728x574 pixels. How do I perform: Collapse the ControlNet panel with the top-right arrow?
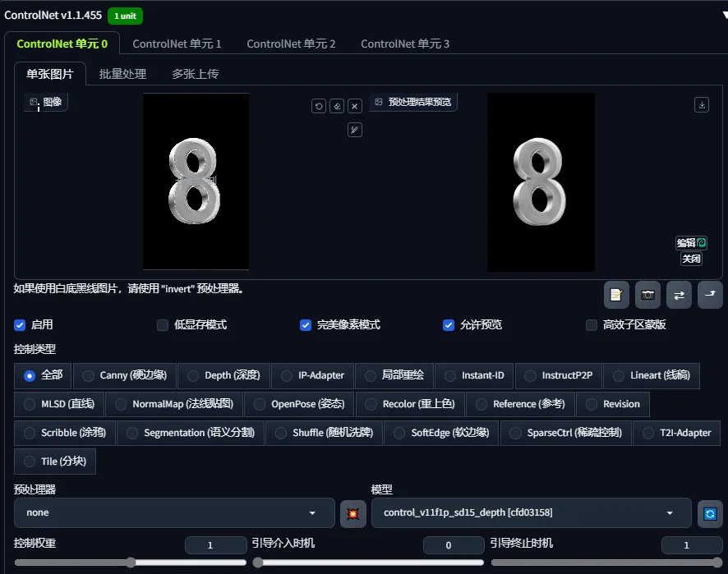[725, 15]
